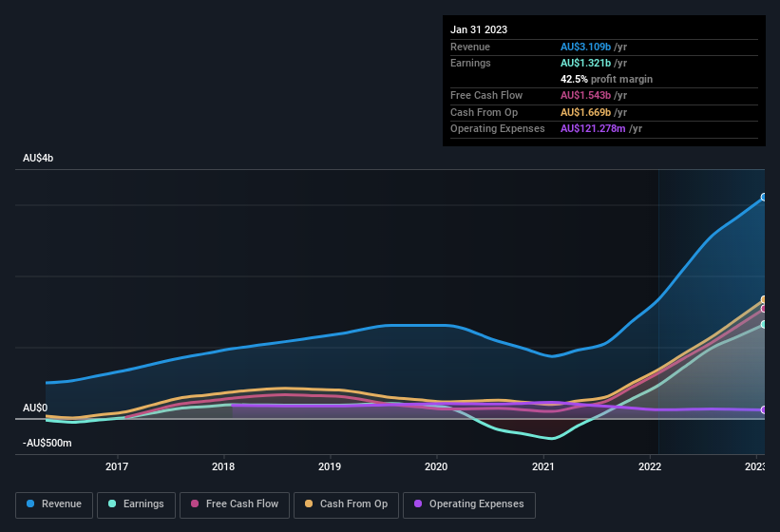Click the pink Free Cash Flow dot
The height and width of the screenshot is (532, 780).
(195, 504)
